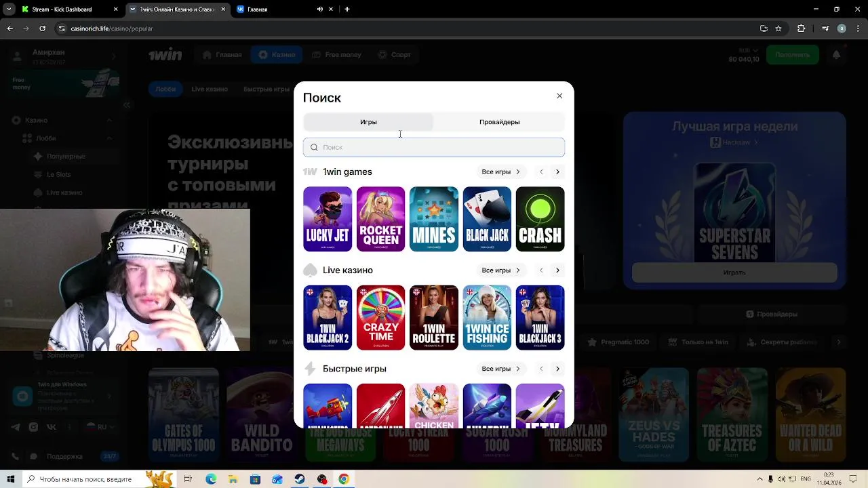Click the casinorich.life address bar

(407, 28)
